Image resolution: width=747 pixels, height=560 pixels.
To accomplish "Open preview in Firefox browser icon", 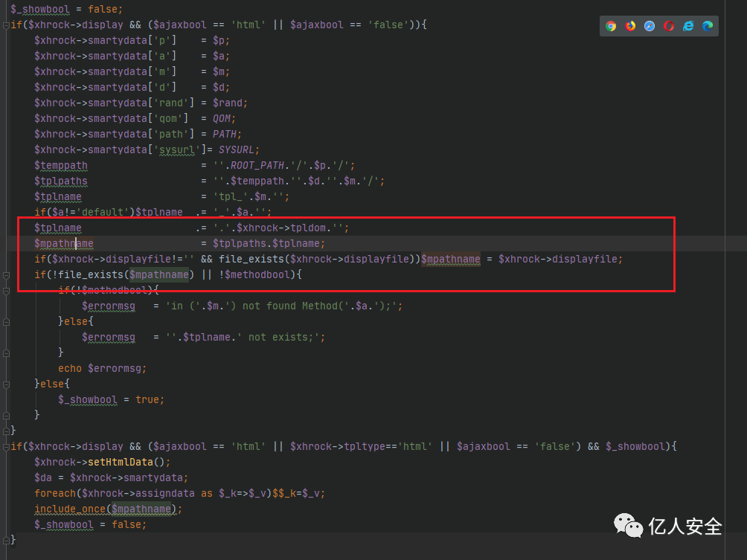I will (x=630, y=26).
